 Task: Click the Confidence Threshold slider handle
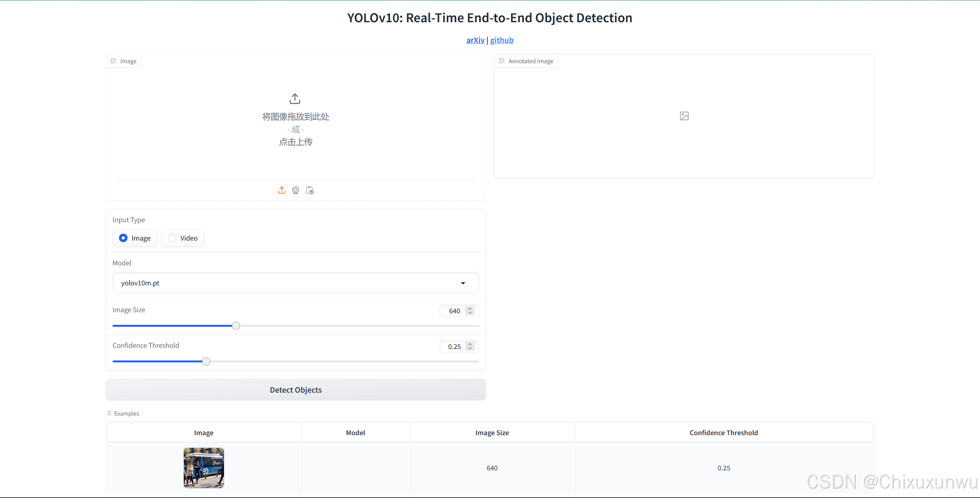[206, 361]
